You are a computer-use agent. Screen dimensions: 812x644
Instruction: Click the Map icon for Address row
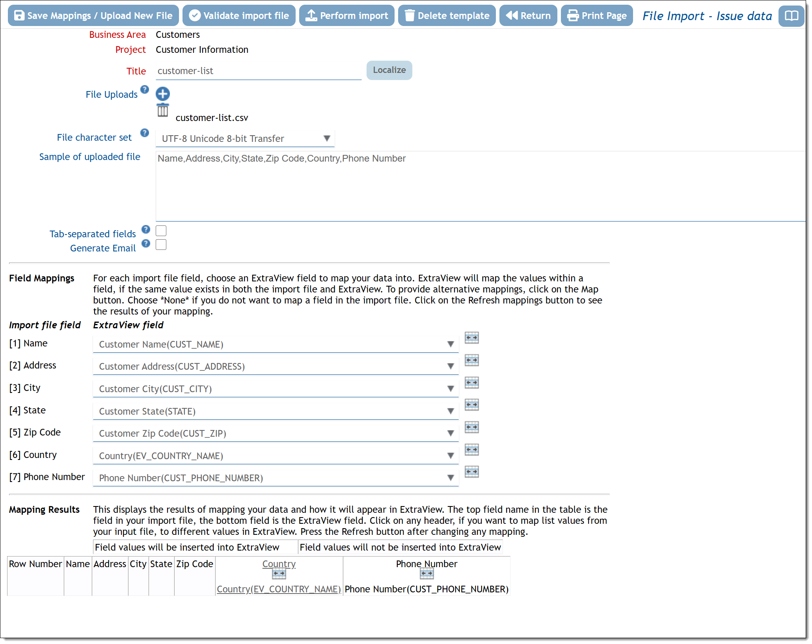[471, 360]
